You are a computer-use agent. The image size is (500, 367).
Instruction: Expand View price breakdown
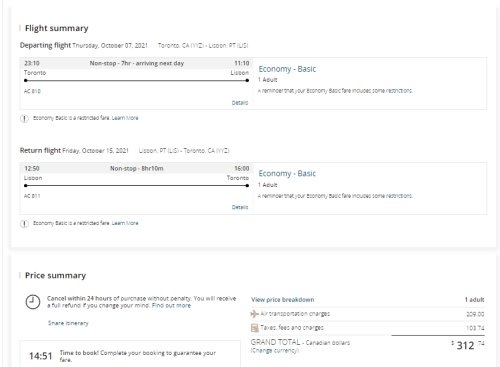[283, 300]
